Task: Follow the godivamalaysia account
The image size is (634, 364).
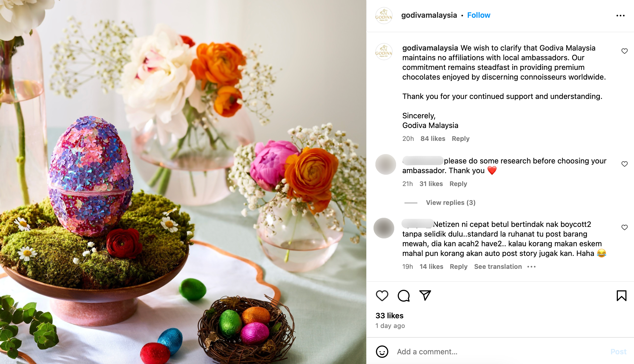Action: [x=478, y=15]
